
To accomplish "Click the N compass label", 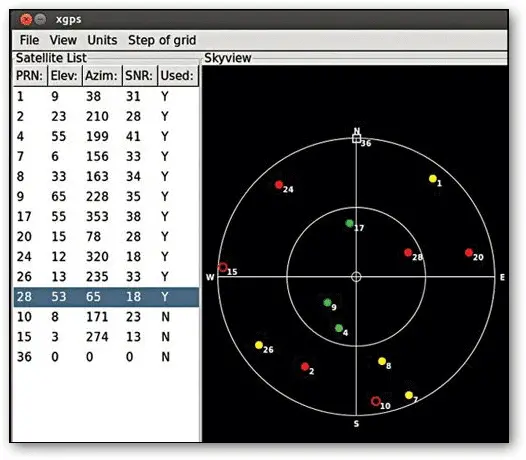I will (x=357, y=131).
